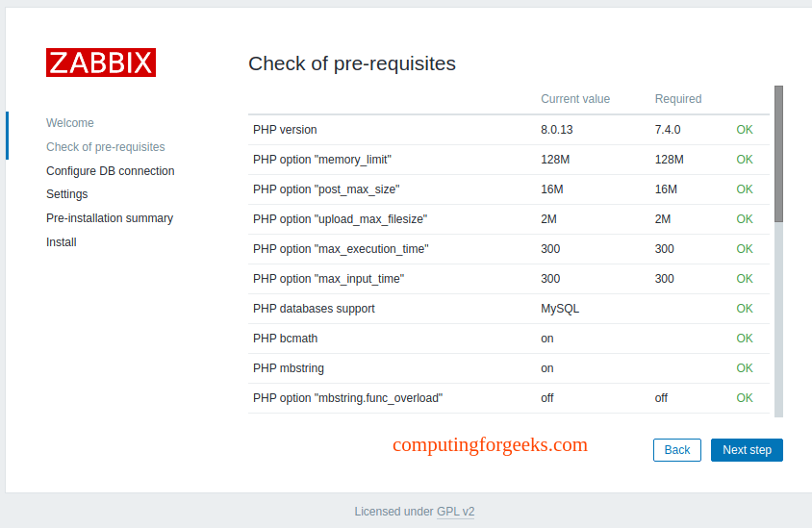This screenshot has width=812, height=528.
Task: Select the PHP option "memory_limit" row
Action: tap(509, 160)
